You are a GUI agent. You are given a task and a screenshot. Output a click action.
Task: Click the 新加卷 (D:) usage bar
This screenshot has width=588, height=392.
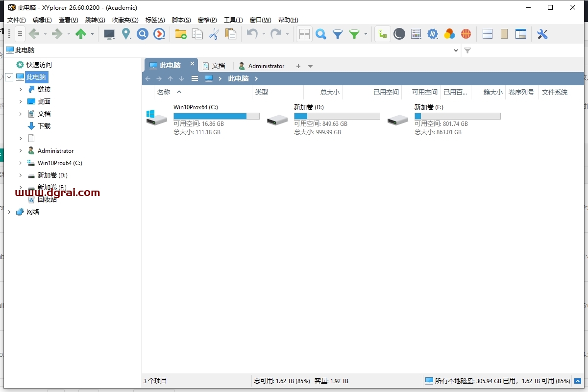tap(337, 116)
